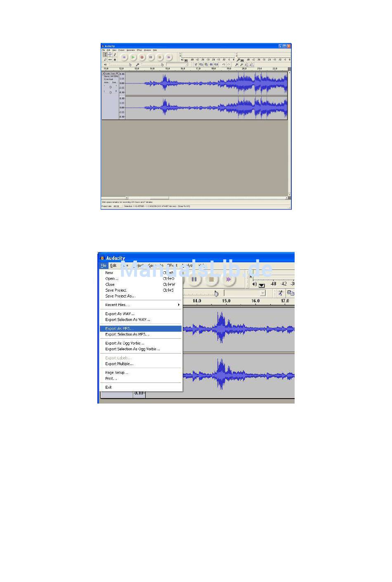
Task: Choose Save Project As from File menu
Action: click(141, 296)
